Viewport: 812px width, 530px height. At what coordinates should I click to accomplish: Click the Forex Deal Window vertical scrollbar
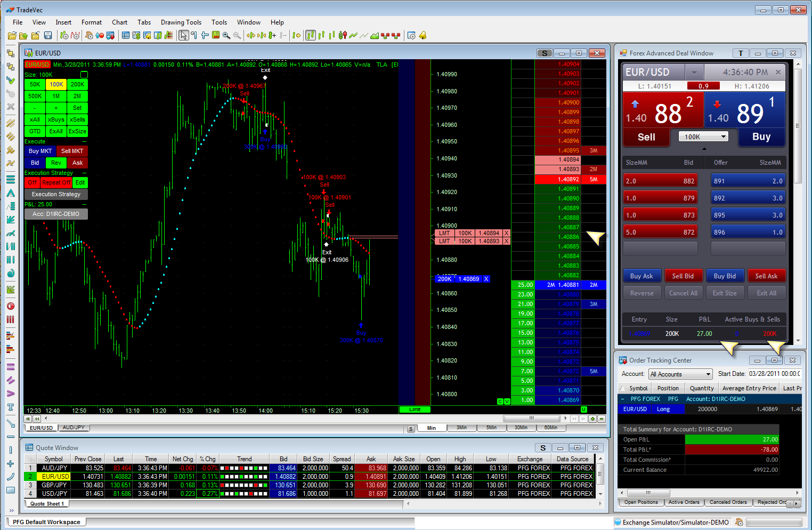pos(798,126)
